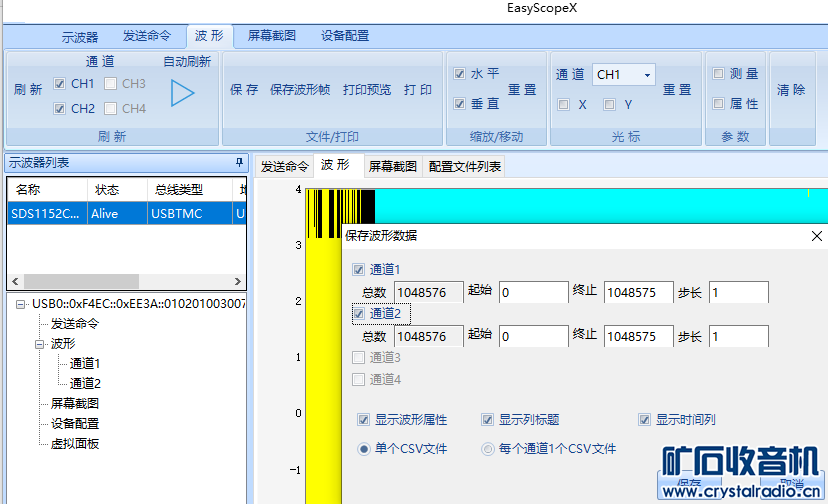This screenshot has width=828, height=504.
Task: Select 通道1 in the device tree
Action: point(85,363)
